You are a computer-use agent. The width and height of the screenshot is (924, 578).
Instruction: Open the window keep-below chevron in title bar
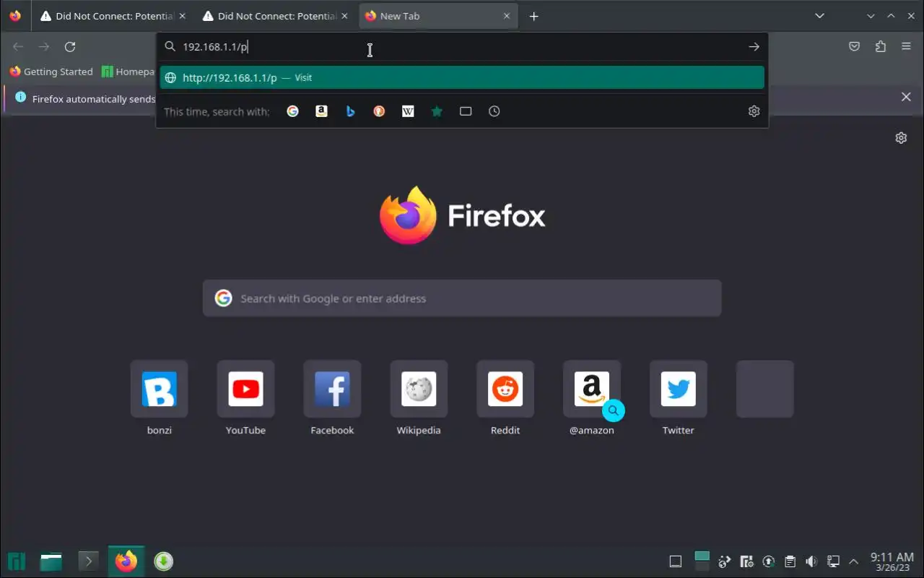pyautogui.click(x=871, y=16)
